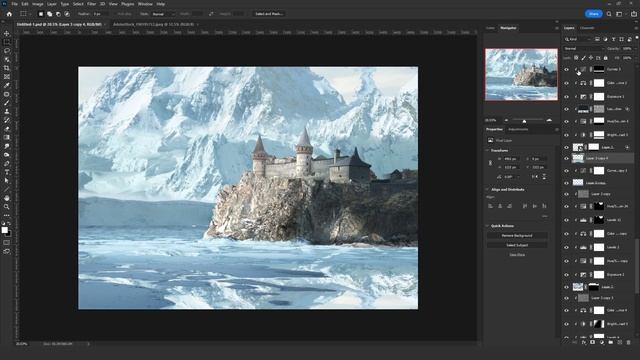Open the Image menu
Screen dimensions: 640x360
point(38,4)
